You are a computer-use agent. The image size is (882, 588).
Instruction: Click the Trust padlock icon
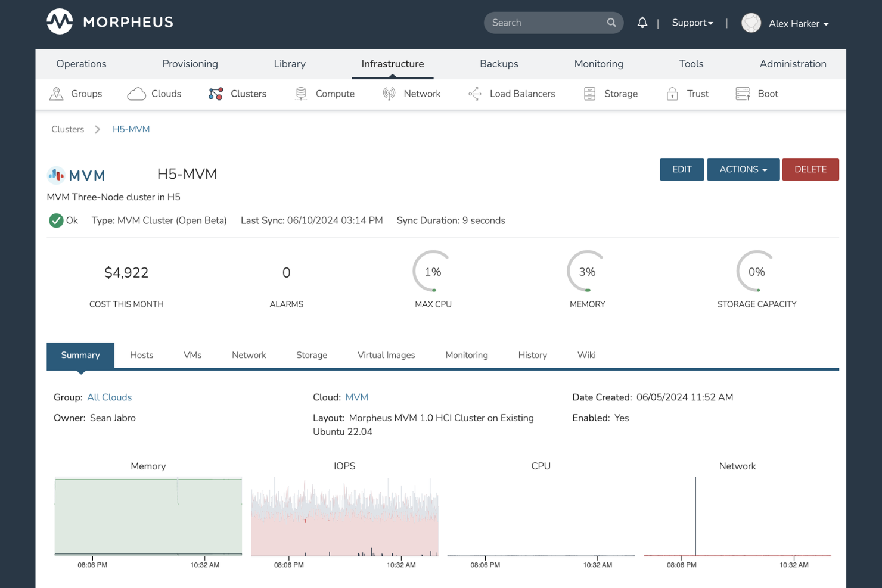pos(672,94)
